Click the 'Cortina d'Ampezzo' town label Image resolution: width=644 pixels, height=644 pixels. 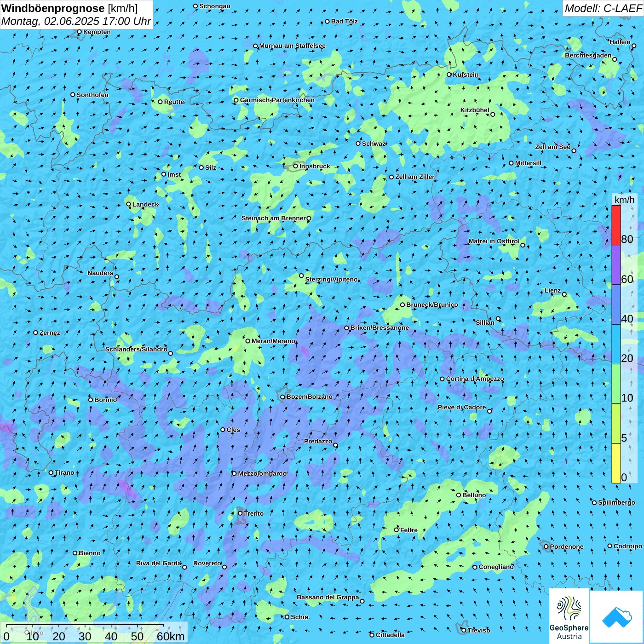(x=475, y=379)
